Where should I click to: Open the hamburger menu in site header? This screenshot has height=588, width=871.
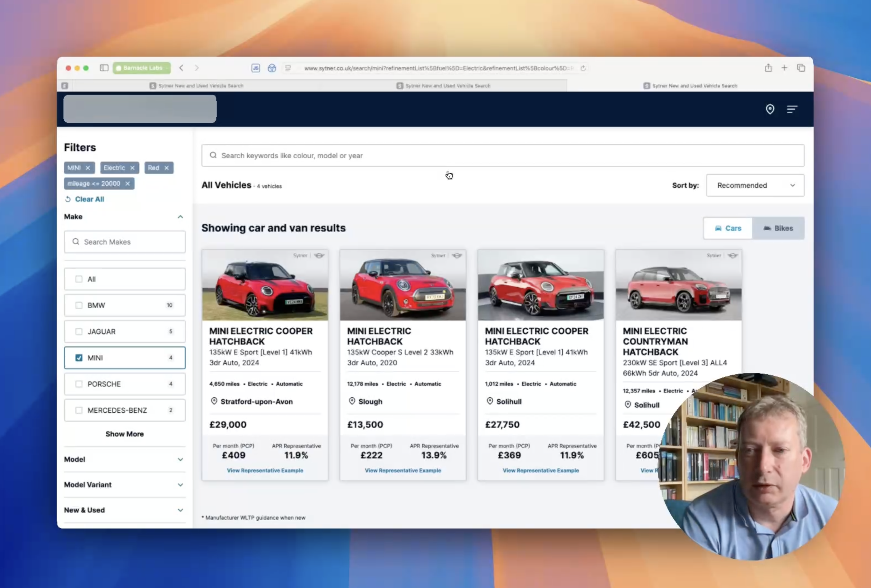pyautogui.click(x=792, y=109)
